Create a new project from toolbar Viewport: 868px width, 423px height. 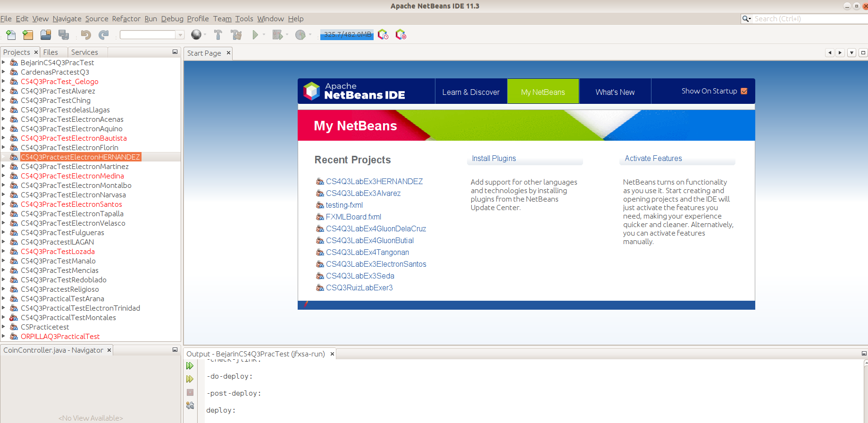tap(28, 35)
